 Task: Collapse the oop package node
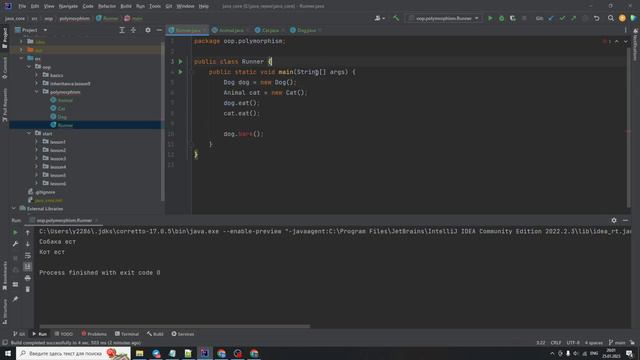point(29,67)
